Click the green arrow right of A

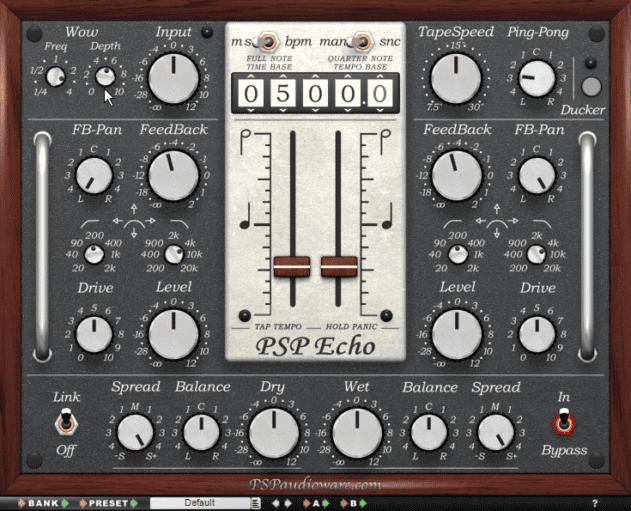pyautogui.click(x=326, y=503)
